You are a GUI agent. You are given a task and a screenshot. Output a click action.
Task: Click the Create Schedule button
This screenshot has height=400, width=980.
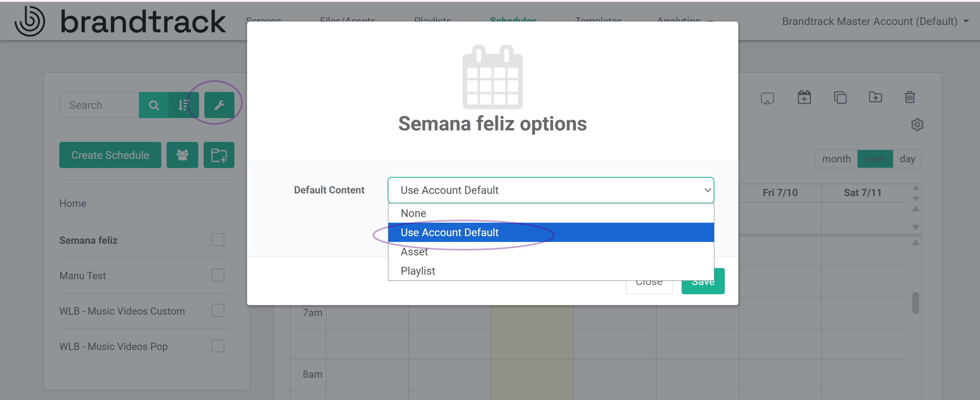(110, 155)
